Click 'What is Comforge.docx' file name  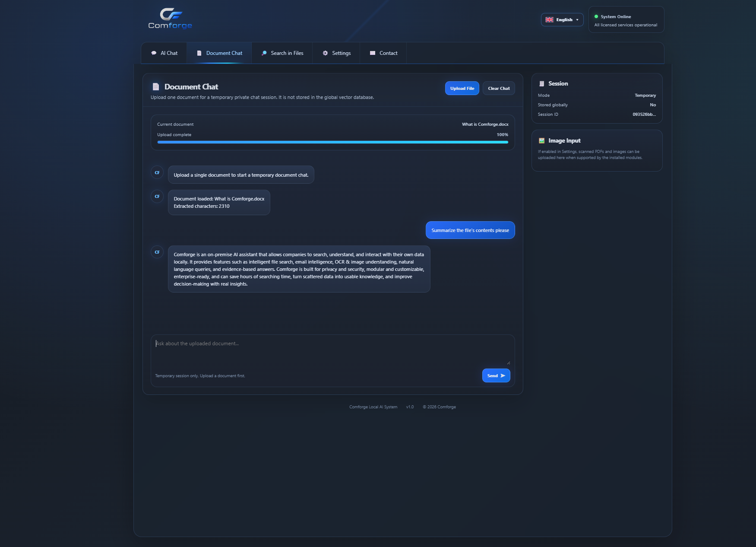(485, 124)
